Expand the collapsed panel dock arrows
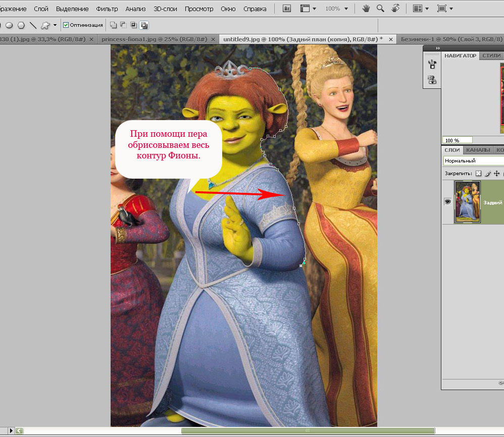This screenshot has height=437, width=504. click(x=438, y=48)
